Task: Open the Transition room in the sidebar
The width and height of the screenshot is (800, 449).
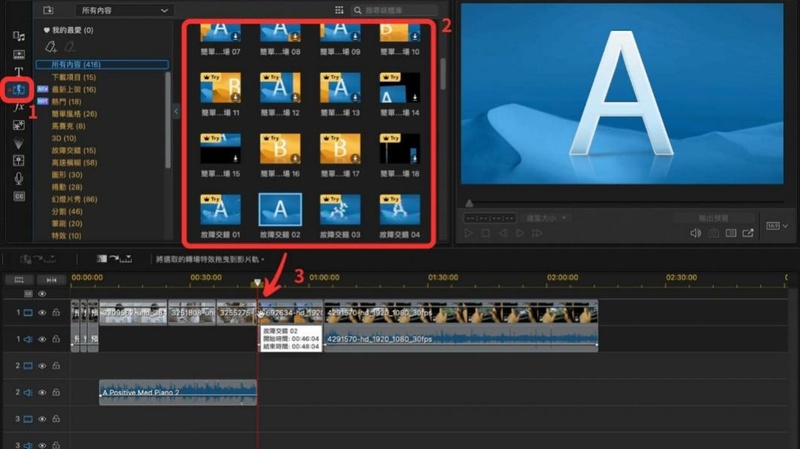Action: click(x=19, y=90)
